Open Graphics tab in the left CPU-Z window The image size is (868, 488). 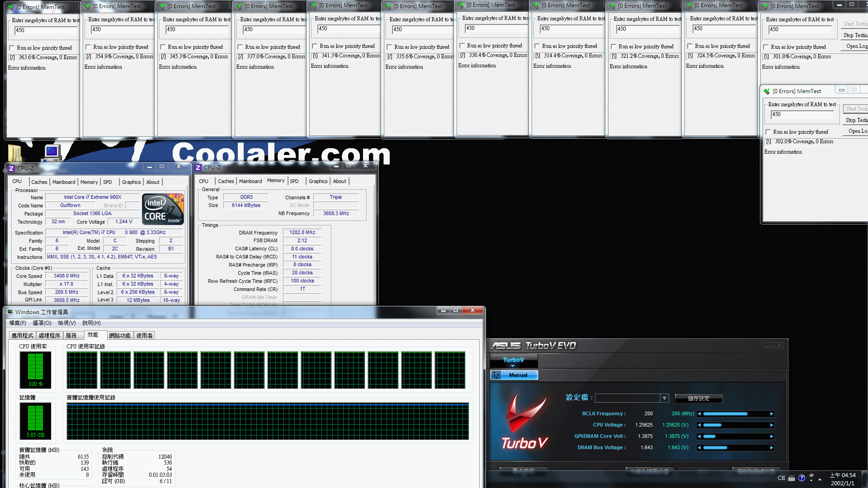point(132,182)
